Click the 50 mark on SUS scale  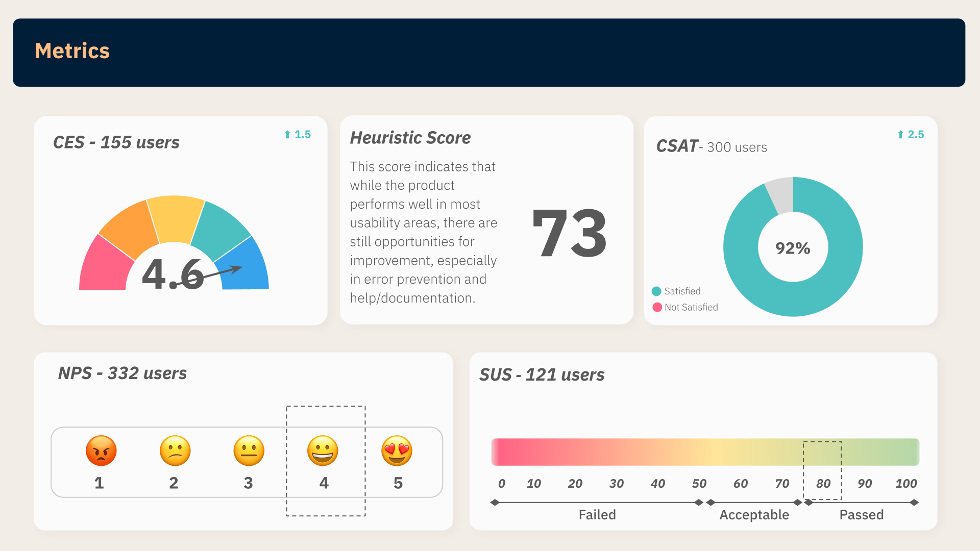(x=699, y=484)
